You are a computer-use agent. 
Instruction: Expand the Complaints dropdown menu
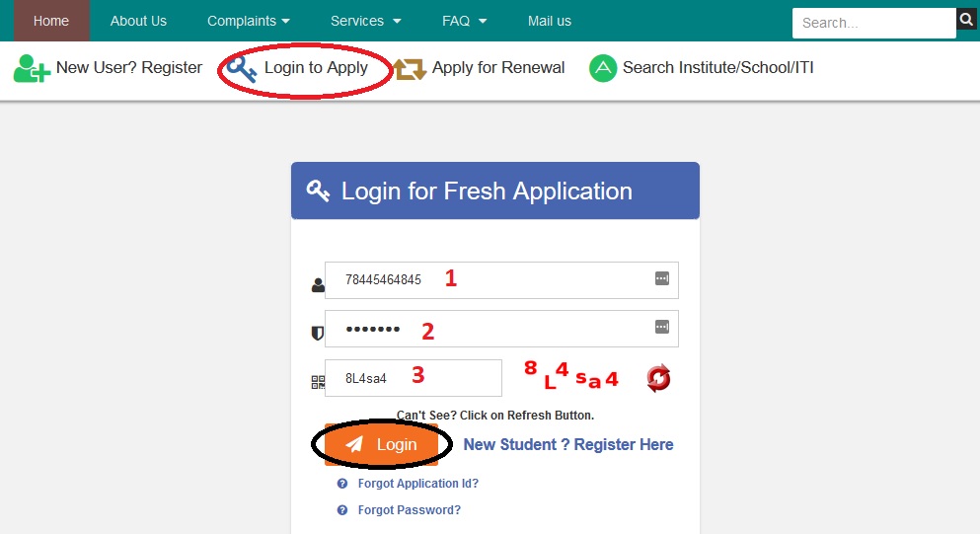tap(249, 21)
